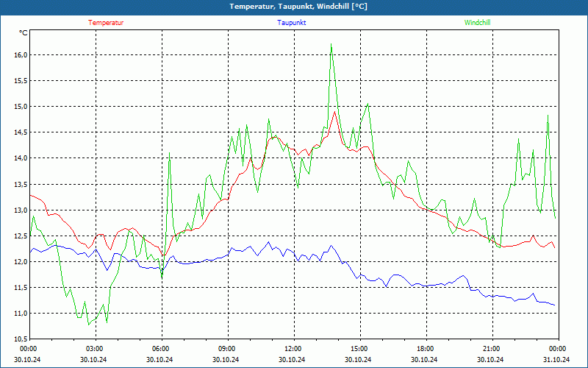Viewport: 588px width, 368px height.
Task: Click the 11,0 y-axis tick label
Action: tap(21, 314)
